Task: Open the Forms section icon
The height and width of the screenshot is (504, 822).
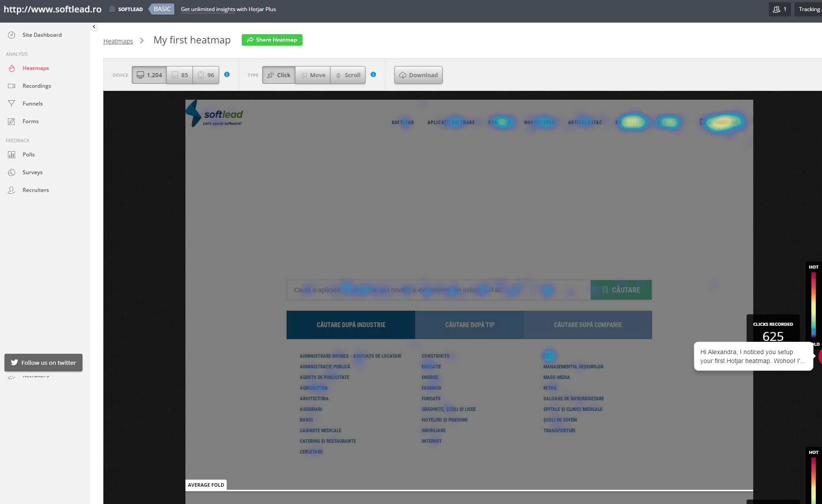Action: pyautogui.click(x=12, y=121)
